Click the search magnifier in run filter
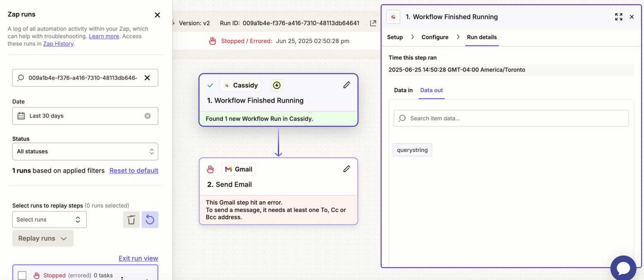This screenshot has width=644, height=280. click(x=21, y=78)
